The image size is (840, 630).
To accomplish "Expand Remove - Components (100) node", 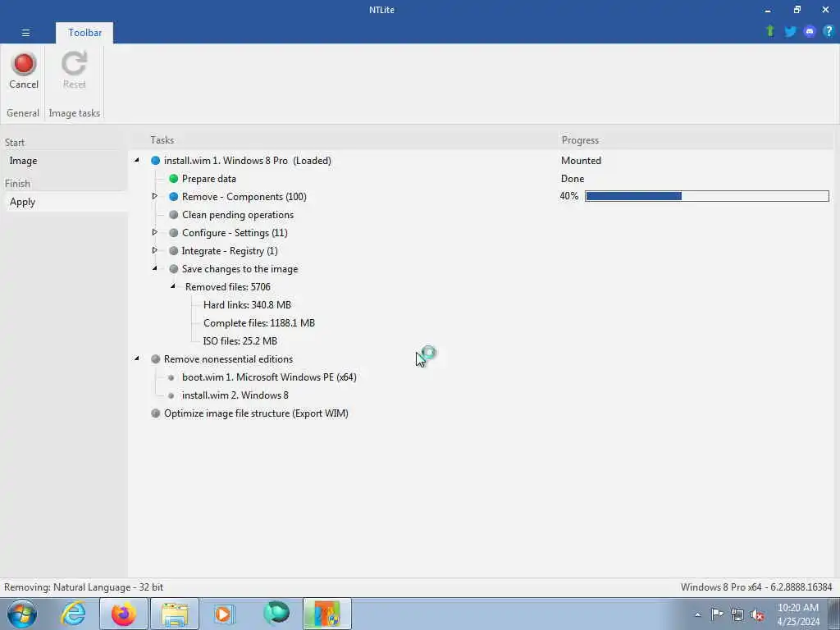I will point(155,196).
